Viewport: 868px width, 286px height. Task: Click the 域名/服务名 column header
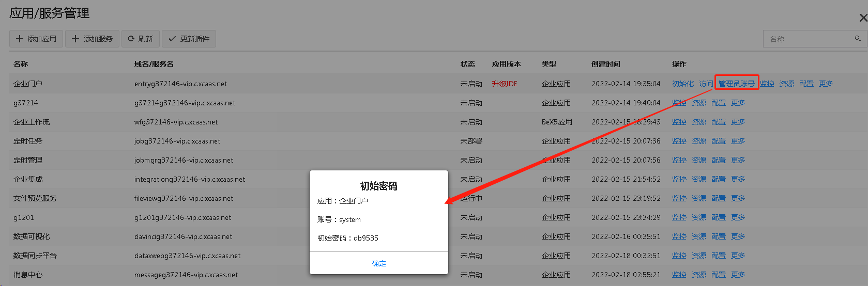pyautogui.click(x=154, y=64)
